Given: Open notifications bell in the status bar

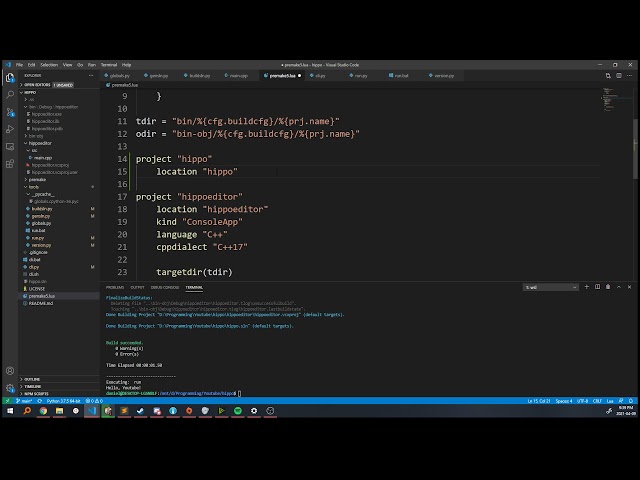Looking at the screenshot, I should pyautogui.click(x=631, y=401).
